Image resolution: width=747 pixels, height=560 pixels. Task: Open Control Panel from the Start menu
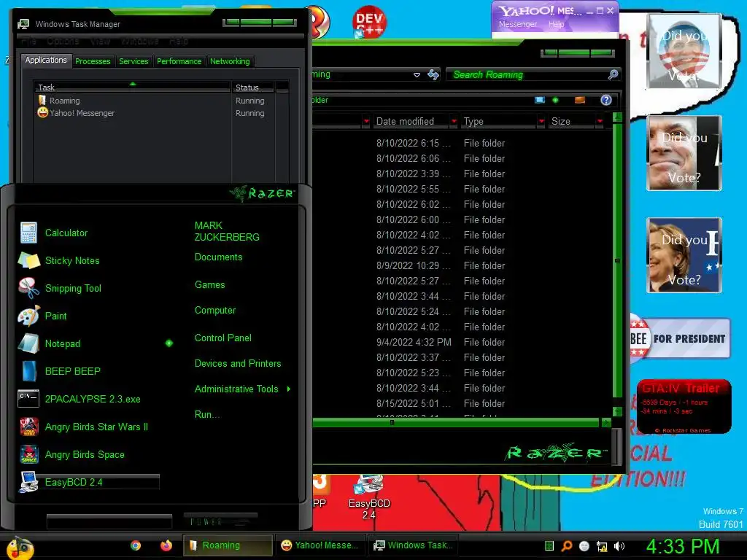click(223, 338)
